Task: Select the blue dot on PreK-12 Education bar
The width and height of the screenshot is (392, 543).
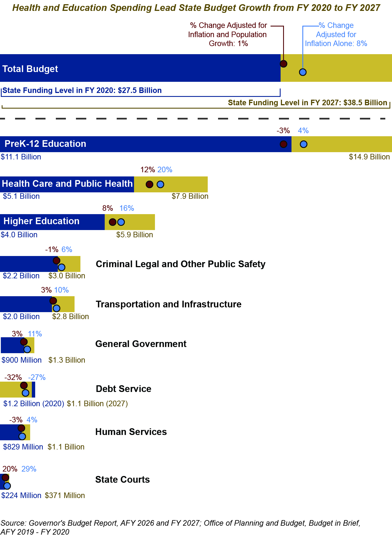Action: 303,144
